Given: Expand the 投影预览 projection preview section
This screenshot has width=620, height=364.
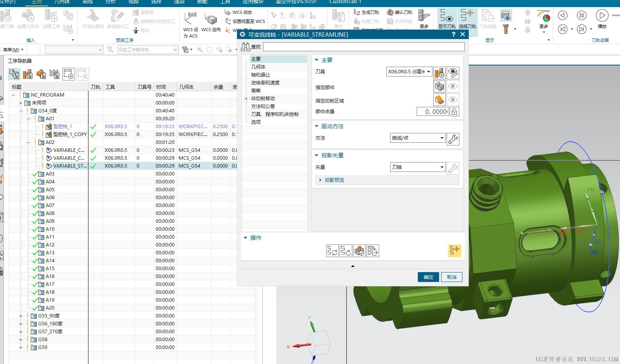Looking at the screenshot, I should (320, 180).
